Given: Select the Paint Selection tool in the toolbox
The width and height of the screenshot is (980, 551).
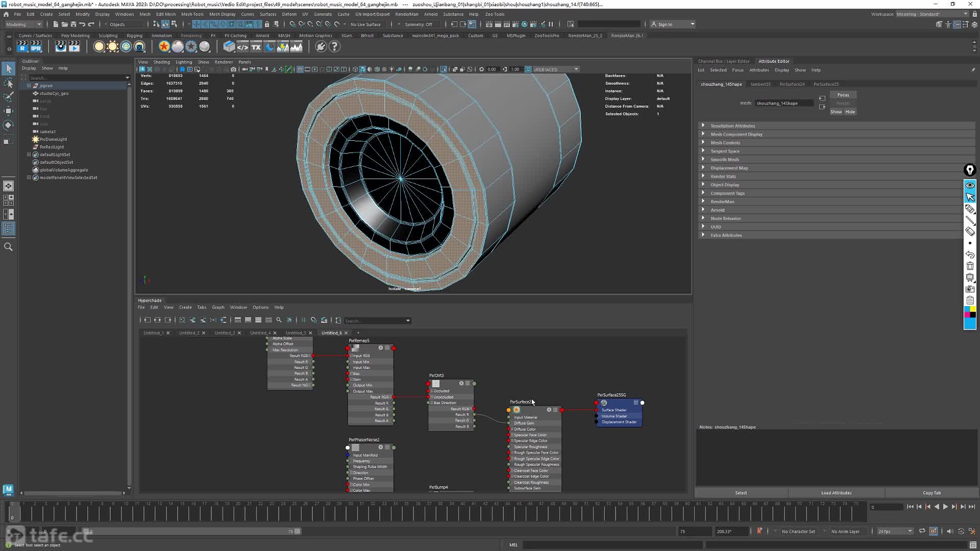Looking at the screenshot, I should 8,96.
